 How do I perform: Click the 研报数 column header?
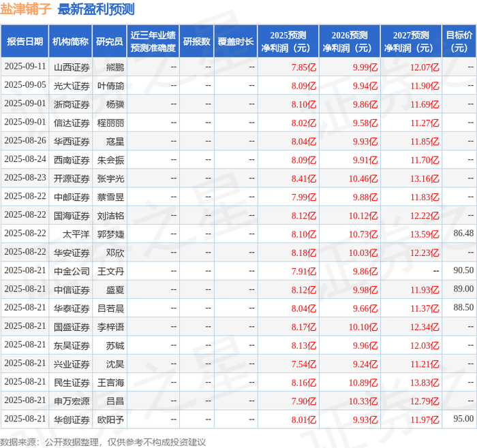pos(196,42)
